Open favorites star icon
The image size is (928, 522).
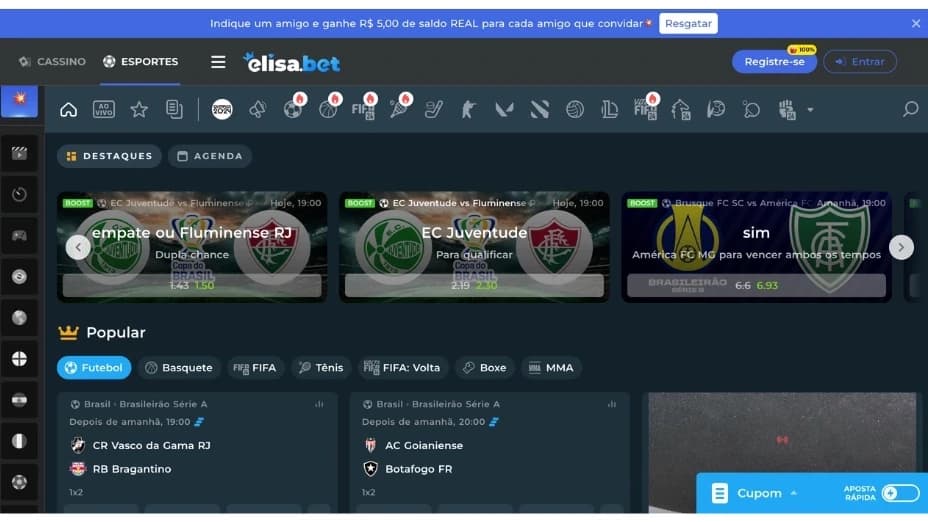(x=139, y=109)
